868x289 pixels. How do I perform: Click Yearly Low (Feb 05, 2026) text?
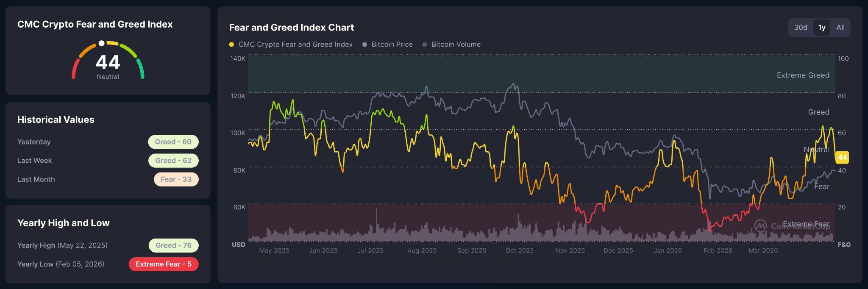(x=61, y=264)
